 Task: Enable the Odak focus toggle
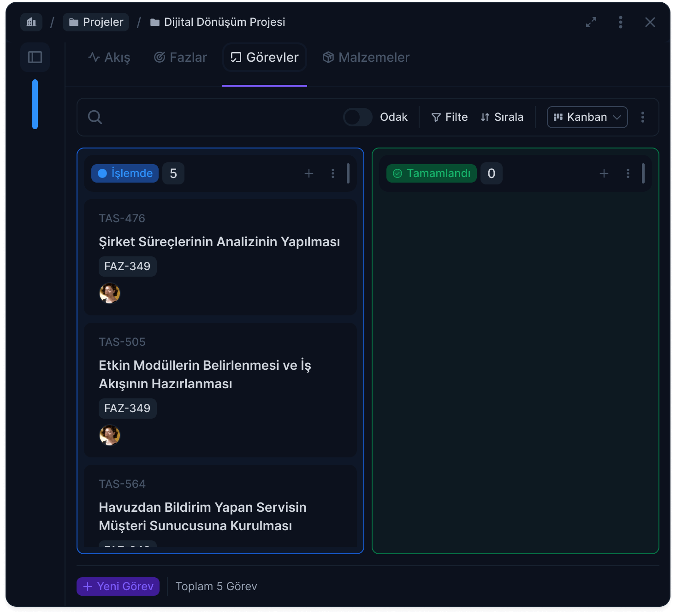358,117
